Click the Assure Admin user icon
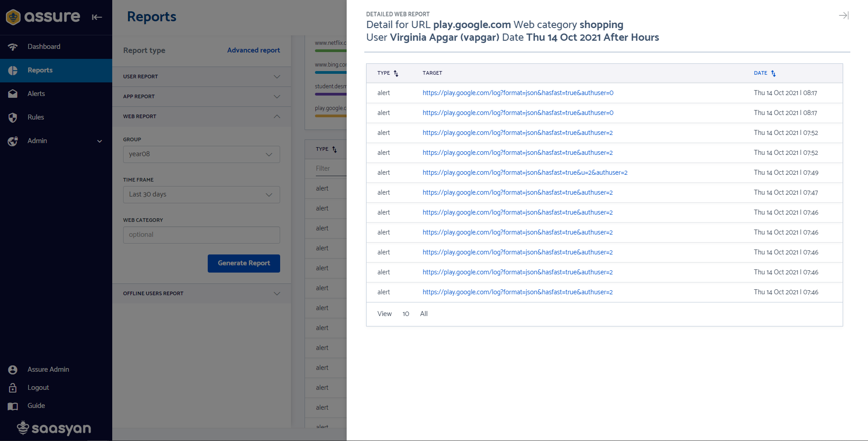This screenshot has height=441, width=868. tap(13, 369)
